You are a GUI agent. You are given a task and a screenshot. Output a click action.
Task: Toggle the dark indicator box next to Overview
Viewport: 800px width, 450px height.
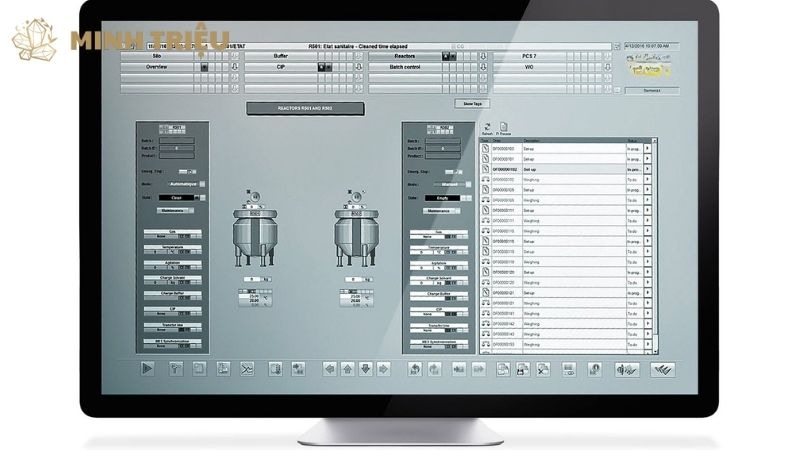tap(205, 67)
